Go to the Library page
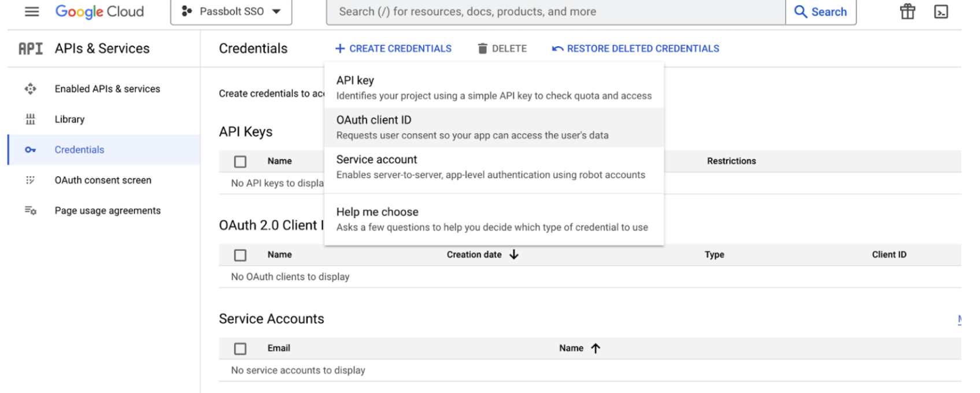This screenshot has height=393, width=980. point(104,119)
